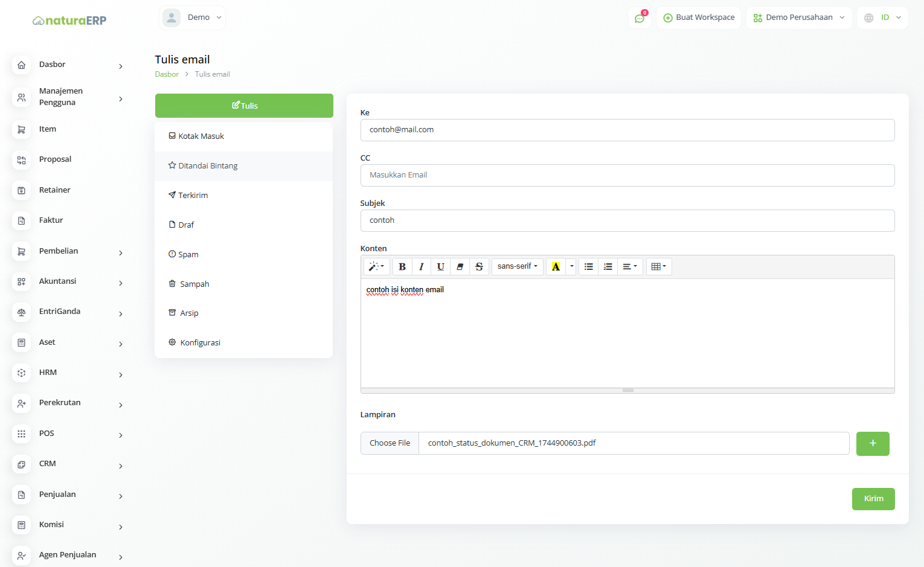
Task: Open the ID language selector dropdown
Action: tap(882, 18)
